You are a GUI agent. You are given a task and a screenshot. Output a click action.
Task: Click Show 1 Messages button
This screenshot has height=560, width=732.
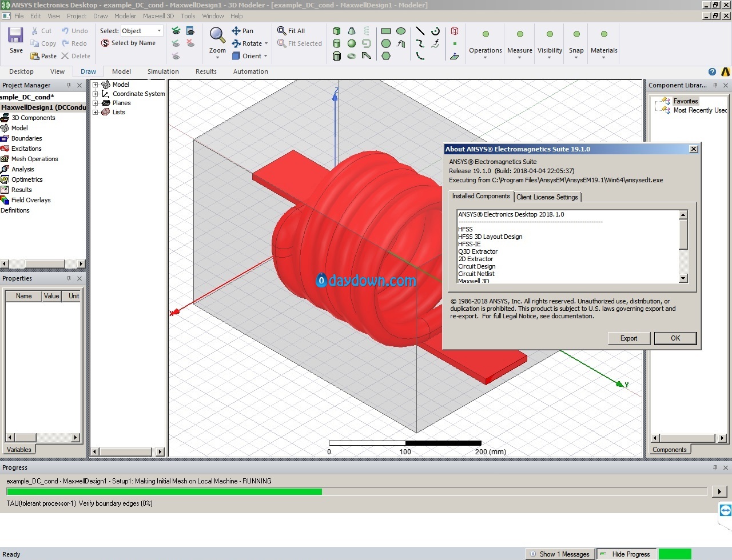tap(560, 554)
